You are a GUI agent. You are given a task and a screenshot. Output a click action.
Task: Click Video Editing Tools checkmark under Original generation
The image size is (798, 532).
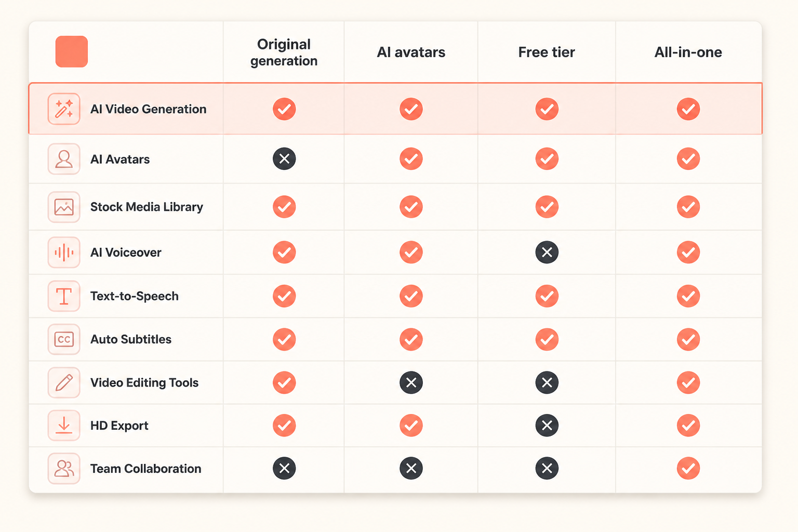coord(284,383)
